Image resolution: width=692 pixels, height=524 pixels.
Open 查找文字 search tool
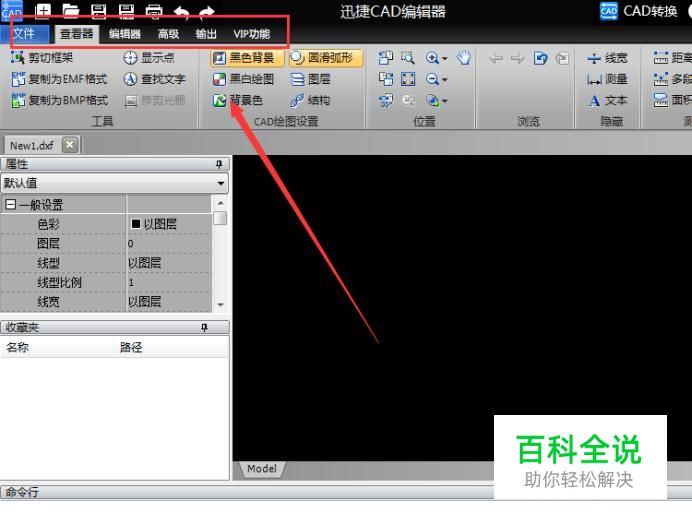click(154, 79)
